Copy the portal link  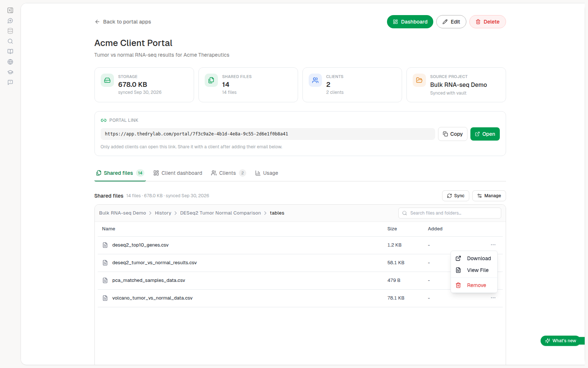click(453, 134)
